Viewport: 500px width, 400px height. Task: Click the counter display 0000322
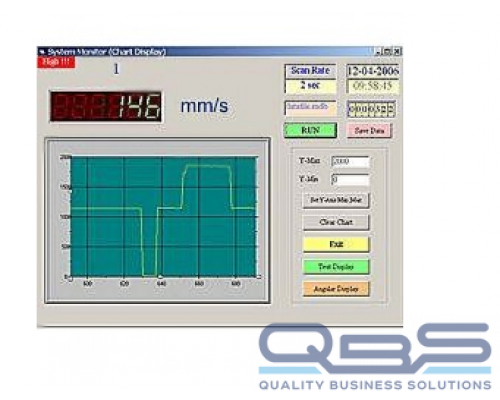372,109
